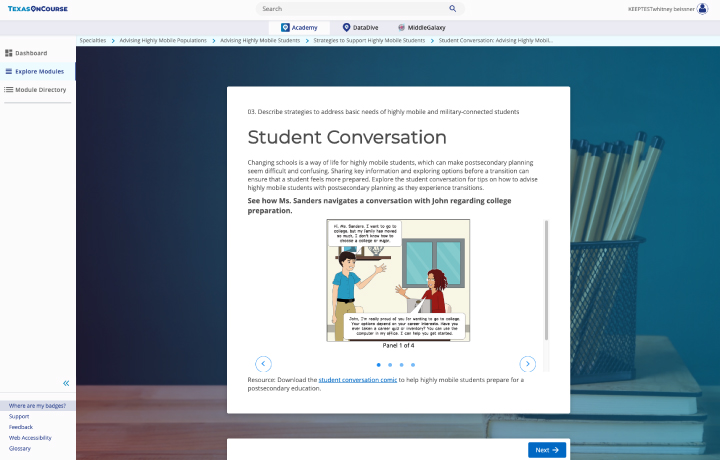The height and width of the screenshot is (460, 720).
Task: Select the third carousel dot
Action: click(401, 365)
